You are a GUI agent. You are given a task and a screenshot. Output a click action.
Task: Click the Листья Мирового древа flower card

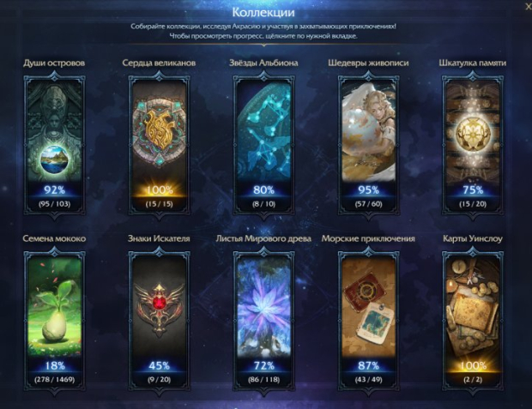263,322
